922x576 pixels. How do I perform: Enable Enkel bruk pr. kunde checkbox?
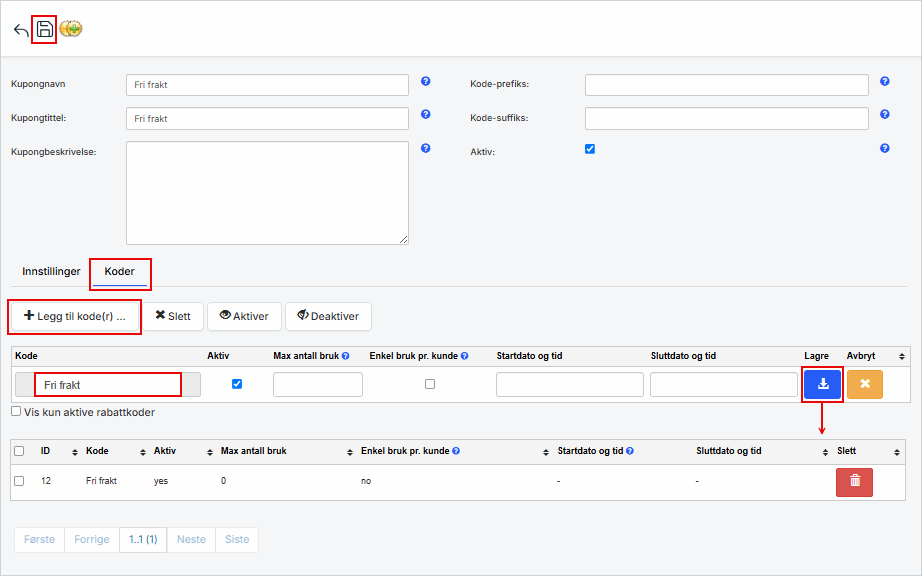coord(430,384)
